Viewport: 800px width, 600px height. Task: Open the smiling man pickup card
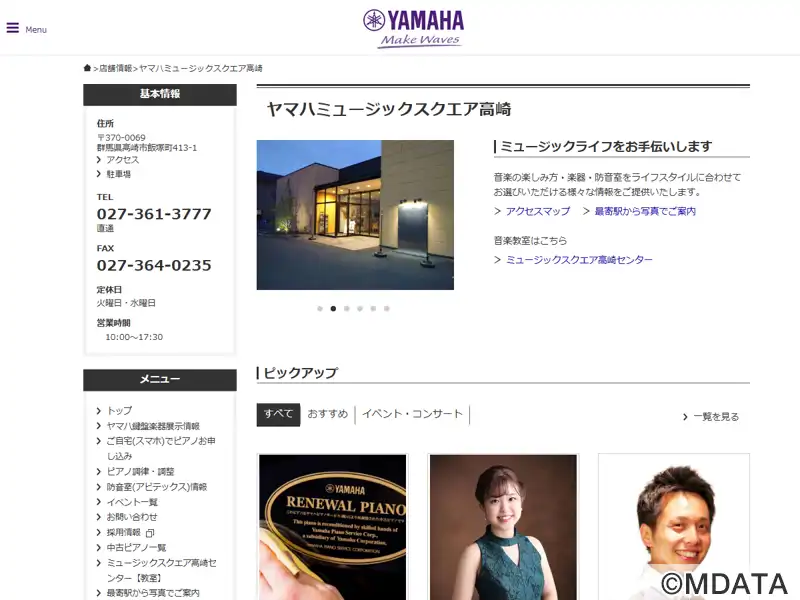click(x=674, y=527)
